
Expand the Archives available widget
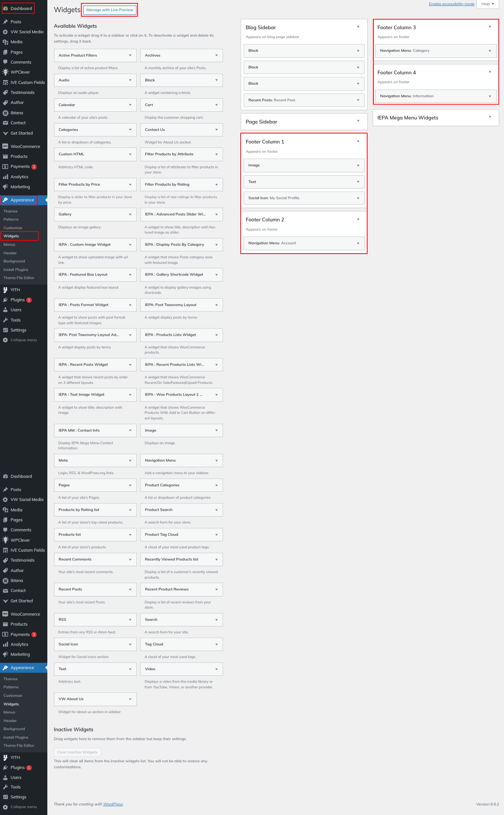point(216,55)
